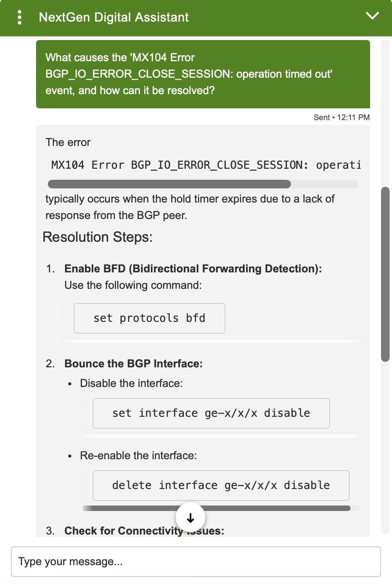Click the 'Resolution Steps' heading

tap(98, 237)
